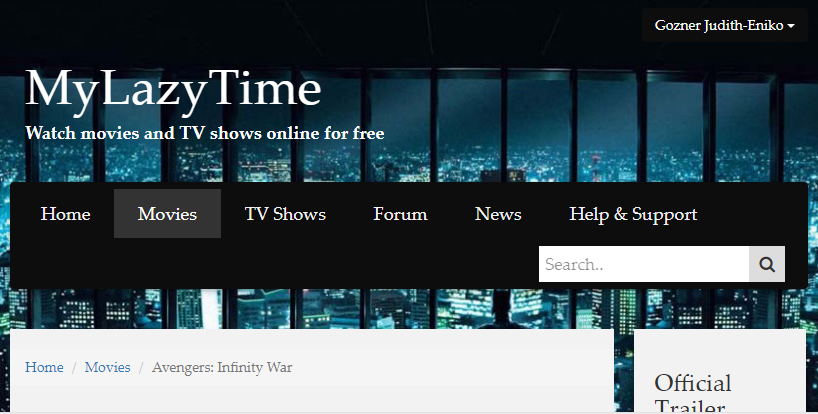Select the Movies navigation tab
The width and height of the screenshot is (818, 414).
(167, 214)
